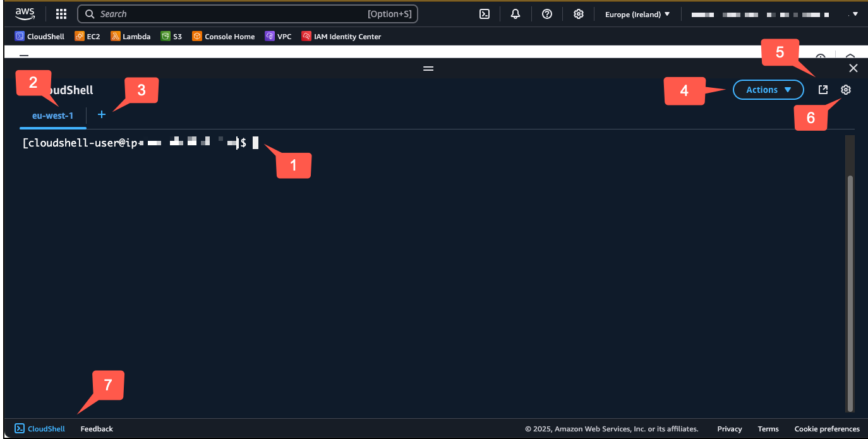868x439 pixels.
Task: Select the eu-west-1 terminal tab
Action: click(x=52, y=116)
